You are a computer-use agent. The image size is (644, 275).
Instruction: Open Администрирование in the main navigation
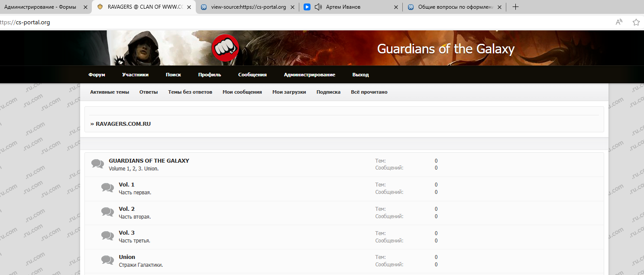(x=310, y=75)
